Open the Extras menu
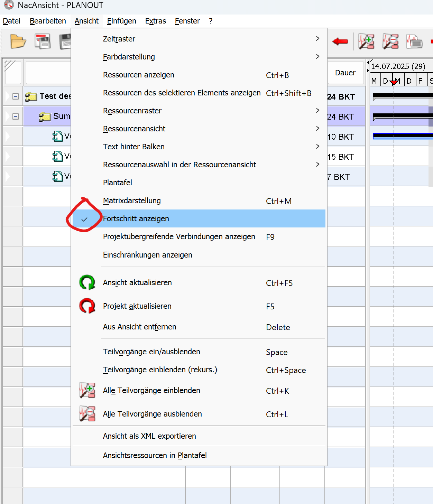This screenshot has height=504, width=433. click(x=155, y=21)
